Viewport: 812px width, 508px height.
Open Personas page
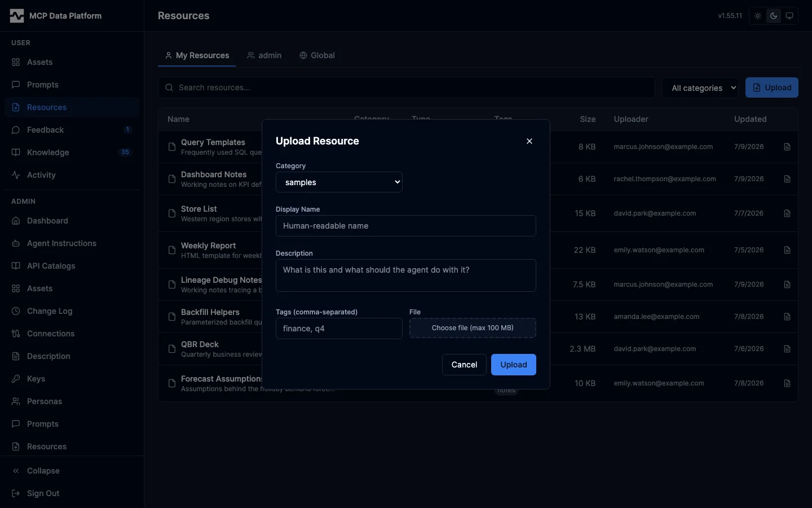(x=72, y=401)
